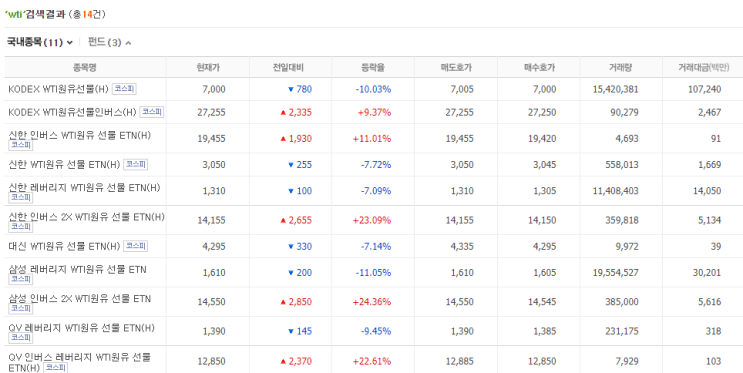
Task: Click the trade amount 30,201
Action: pos(707,273)
